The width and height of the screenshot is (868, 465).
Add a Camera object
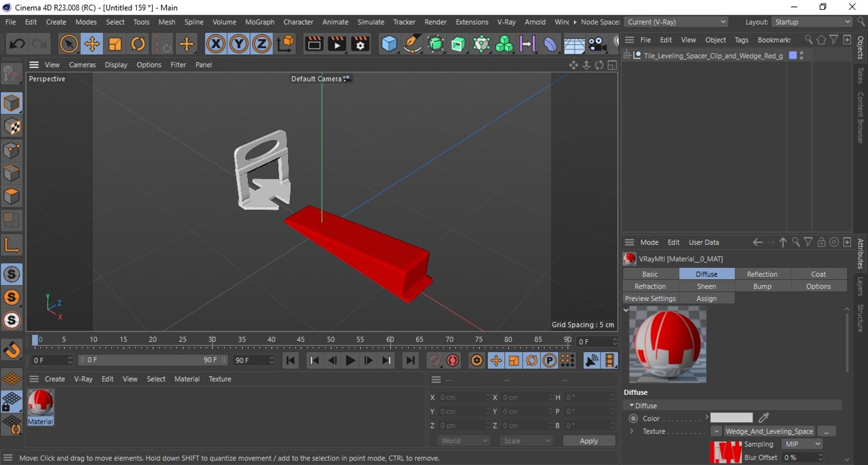597,44
